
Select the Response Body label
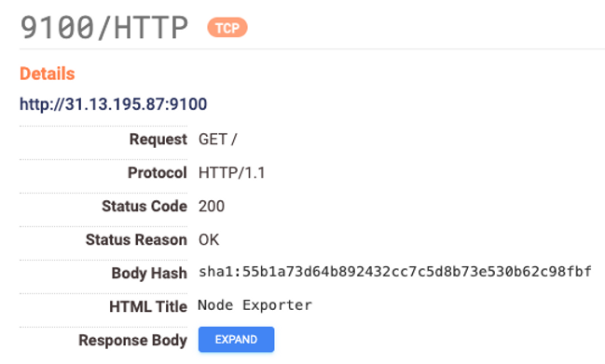tap(132, 340)
